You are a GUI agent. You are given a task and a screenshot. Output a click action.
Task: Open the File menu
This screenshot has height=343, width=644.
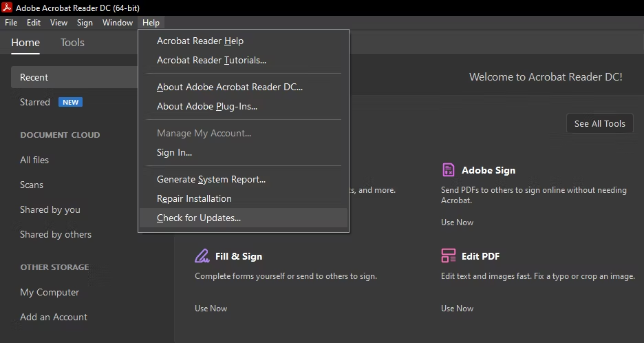coord(11,23)
